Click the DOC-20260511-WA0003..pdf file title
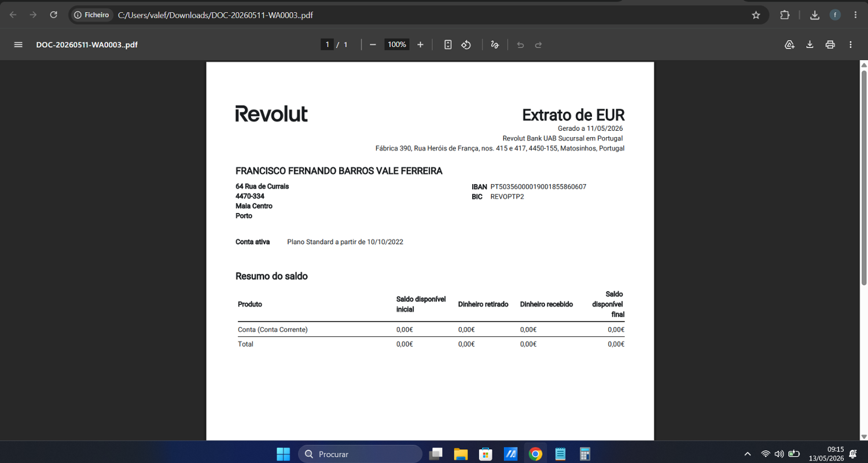This screenshot has width=868, height=463. [x=87, y=45]
